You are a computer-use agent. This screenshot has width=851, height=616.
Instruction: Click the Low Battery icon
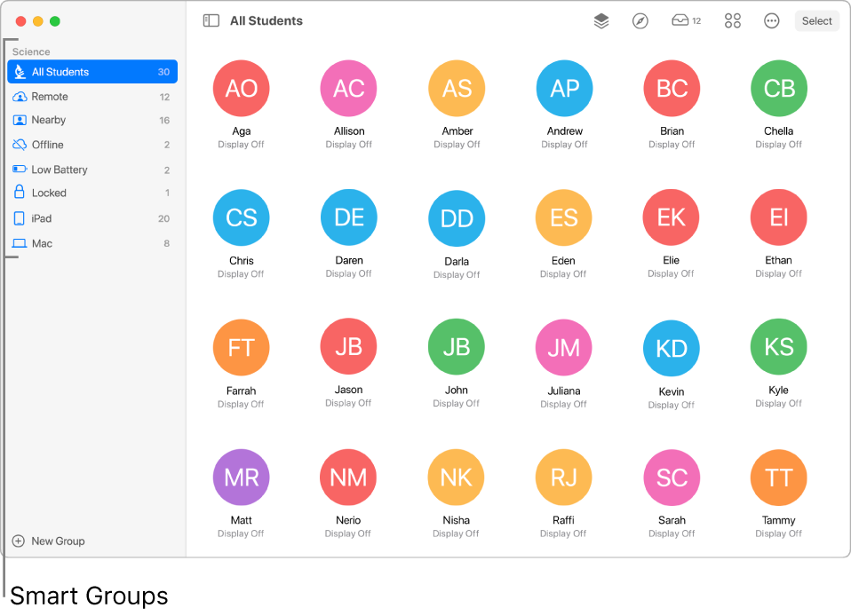pyautogui.click(x=20, y=170)
